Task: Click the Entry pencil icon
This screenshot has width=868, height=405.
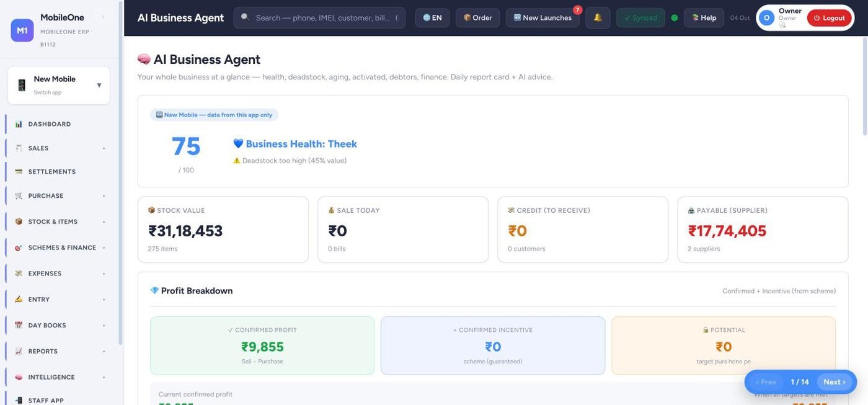Action: 19,300
